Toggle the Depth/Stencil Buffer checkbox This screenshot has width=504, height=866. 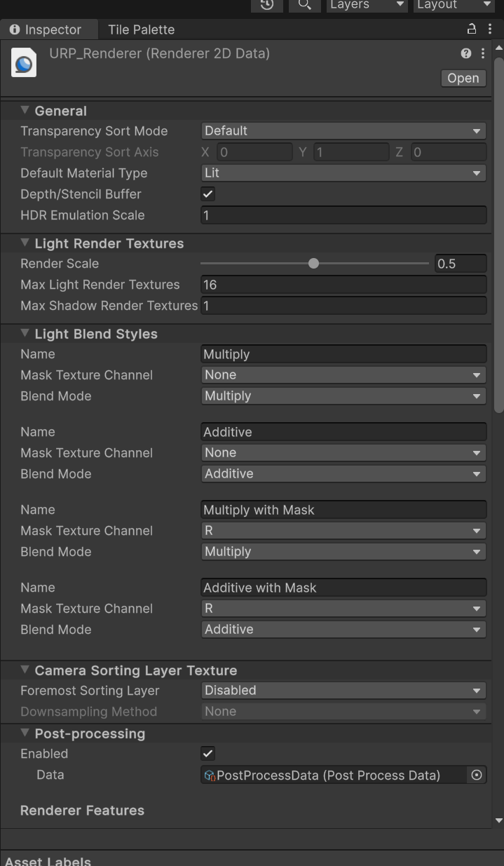pyautogui.click(x=208, y=194)
